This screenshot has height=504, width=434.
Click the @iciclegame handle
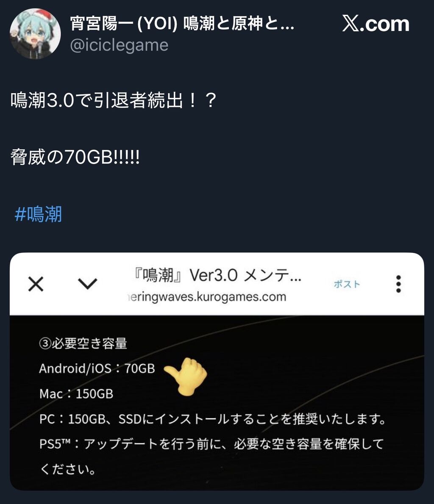(119, 45)
